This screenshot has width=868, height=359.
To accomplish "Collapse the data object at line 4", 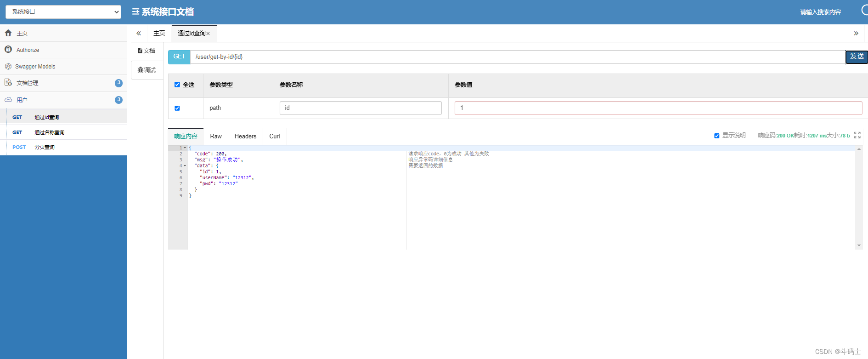I will pos(185,166).
